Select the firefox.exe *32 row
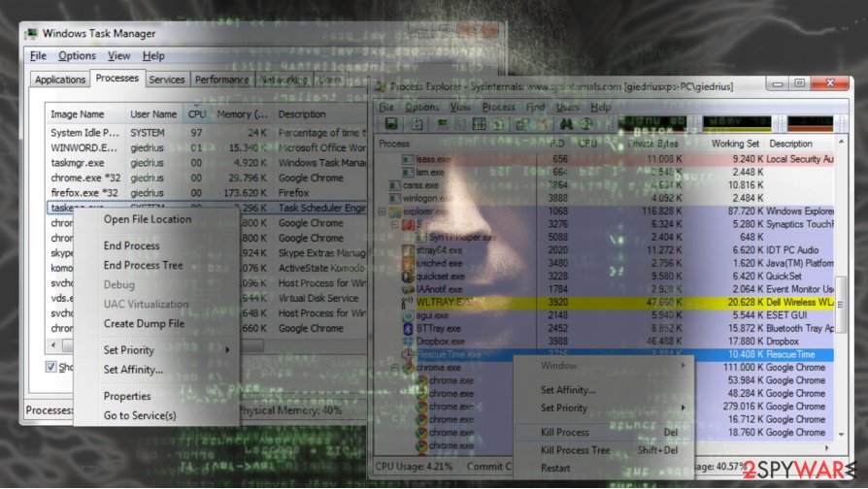The image size is (868, 489). point(207,193)
